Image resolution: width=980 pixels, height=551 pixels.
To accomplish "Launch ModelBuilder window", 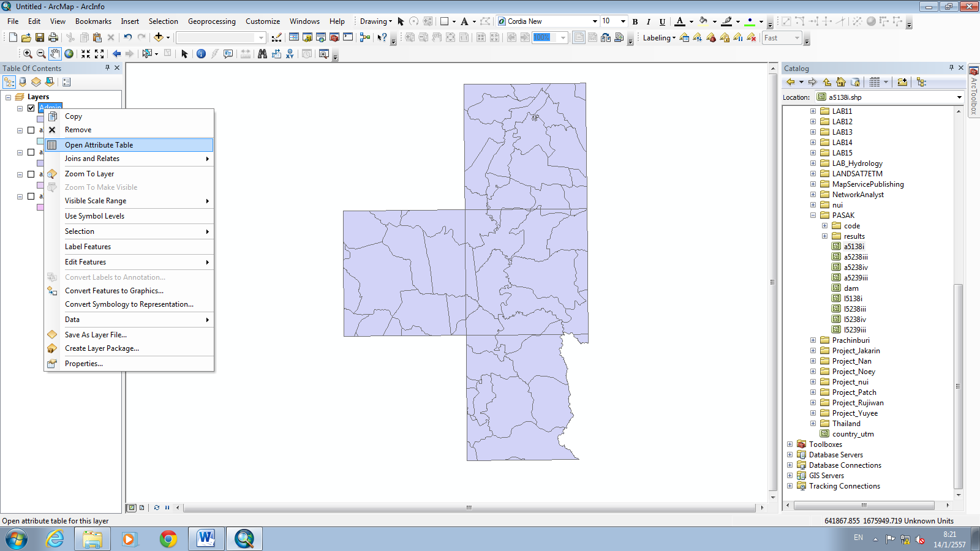I will [x=365, y=38].
